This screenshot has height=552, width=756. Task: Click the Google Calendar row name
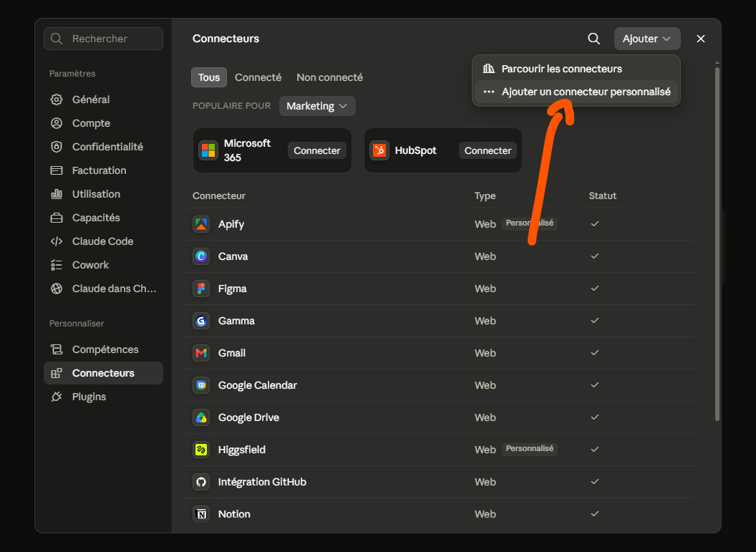[258, 385]
